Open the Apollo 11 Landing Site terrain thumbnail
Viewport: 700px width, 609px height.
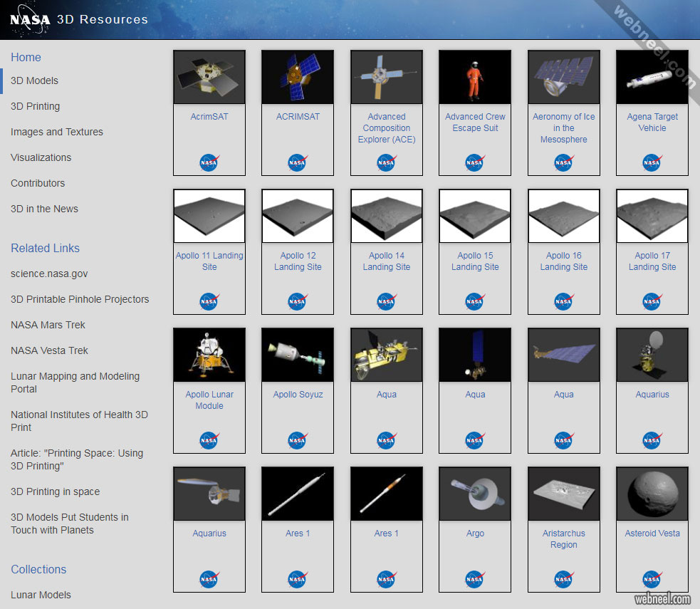click(209, 216)
